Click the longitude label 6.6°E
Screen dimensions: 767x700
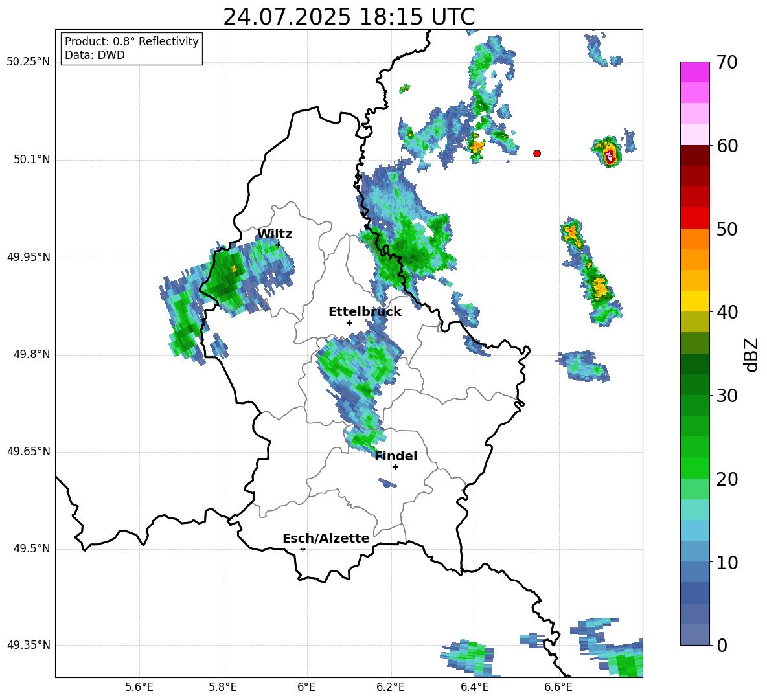tap(558, 687)
